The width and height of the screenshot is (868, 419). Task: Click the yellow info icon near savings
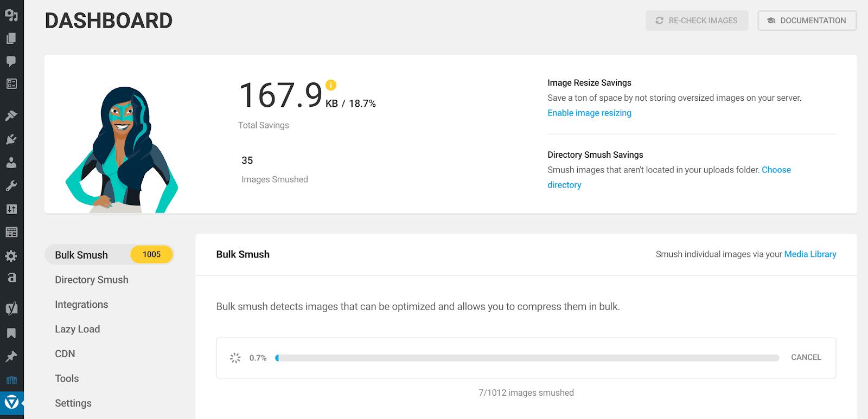pyautogui.click(x=331, y=85)
